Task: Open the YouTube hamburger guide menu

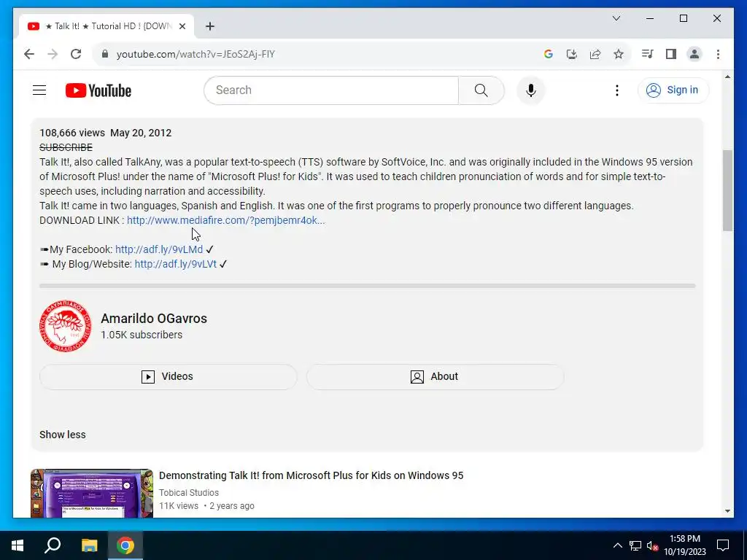Action: click(x=39, y=90)
